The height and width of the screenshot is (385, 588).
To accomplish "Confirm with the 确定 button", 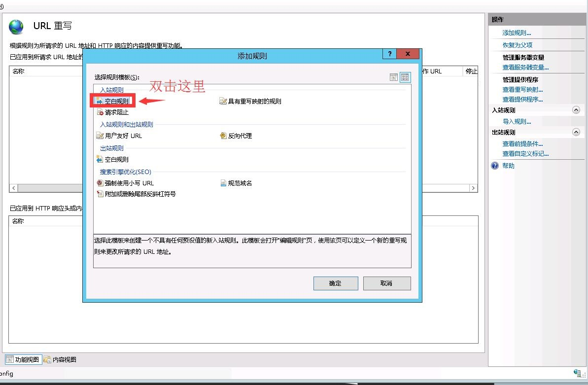I will click(x=336, y=283).
